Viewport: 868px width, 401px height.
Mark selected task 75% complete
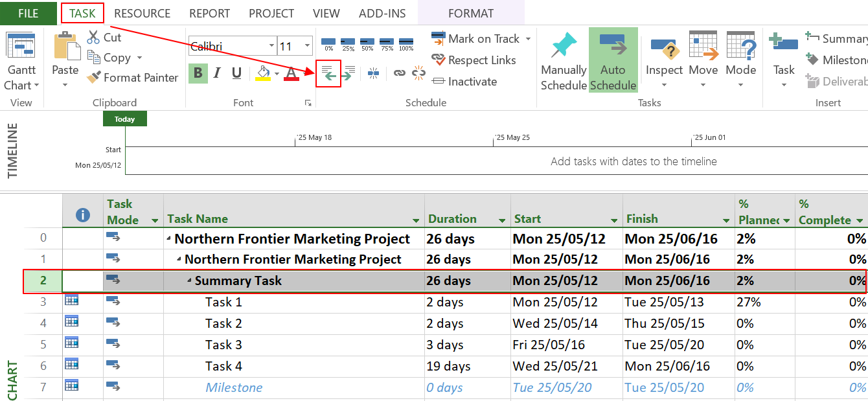(387, 43)
